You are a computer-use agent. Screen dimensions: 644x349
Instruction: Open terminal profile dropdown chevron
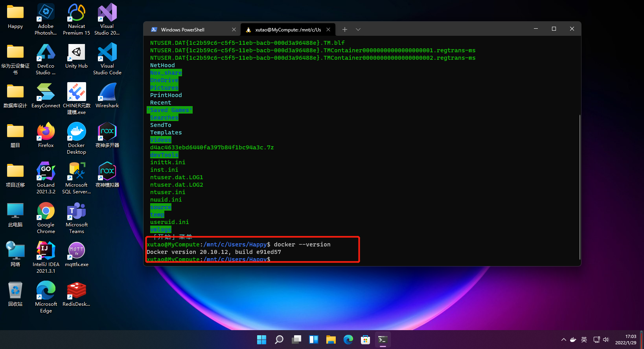(x=358, y=29)
